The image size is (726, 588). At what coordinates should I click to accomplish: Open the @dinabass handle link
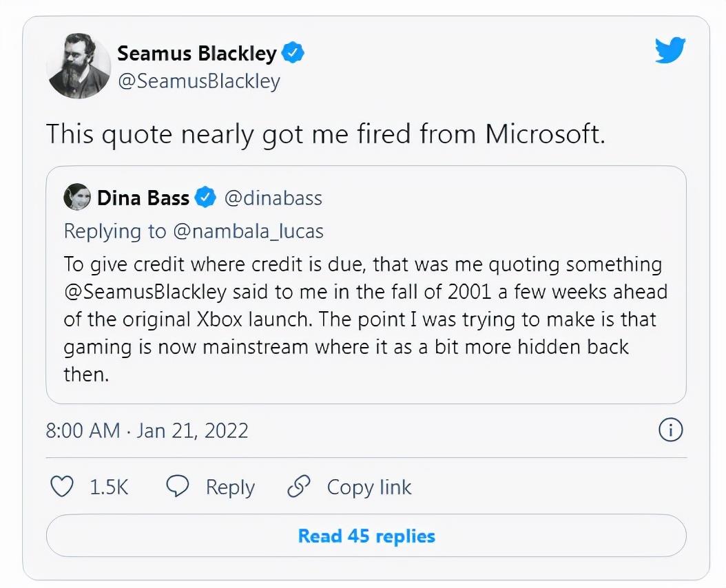pyautogui.click(x=273, y=198)
